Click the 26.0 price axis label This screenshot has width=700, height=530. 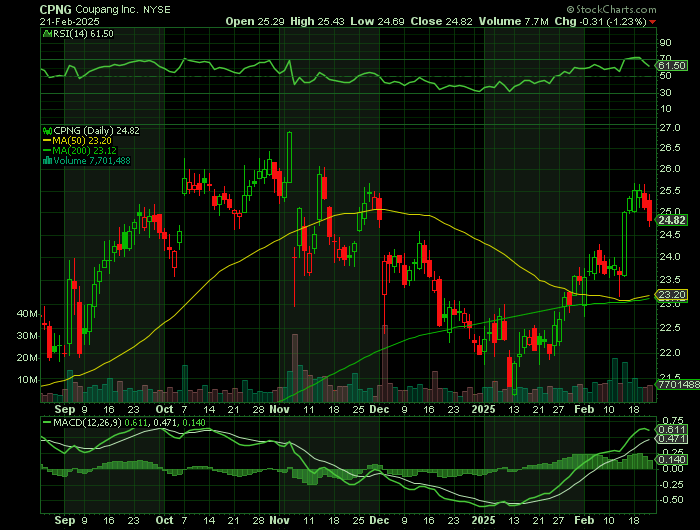670,169
